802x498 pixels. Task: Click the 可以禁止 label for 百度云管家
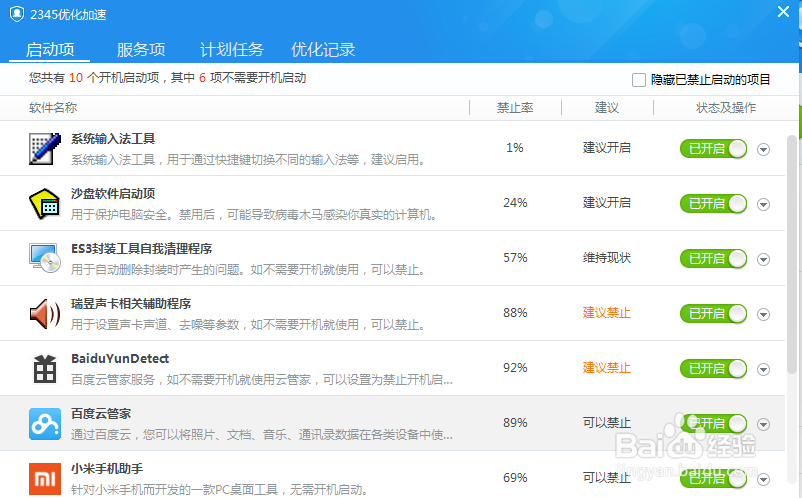(x=607, y=423)
